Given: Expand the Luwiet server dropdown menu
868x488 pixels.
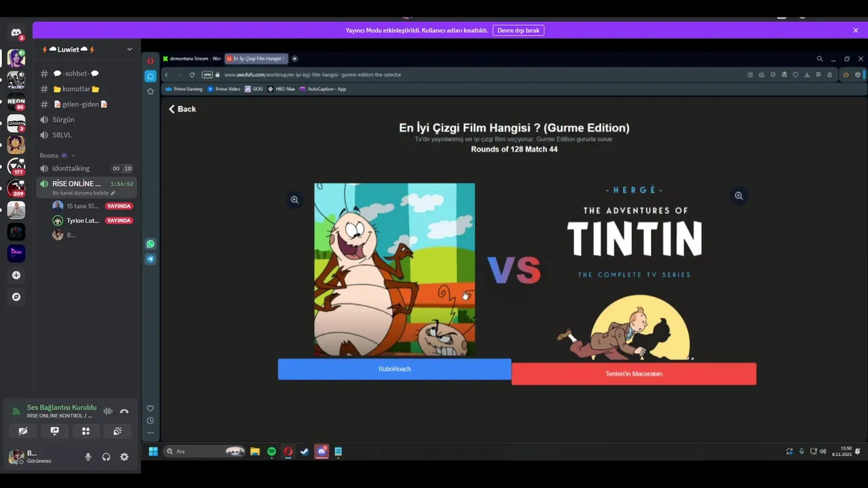Looking at the screenshot, I should tap(130, 49).
